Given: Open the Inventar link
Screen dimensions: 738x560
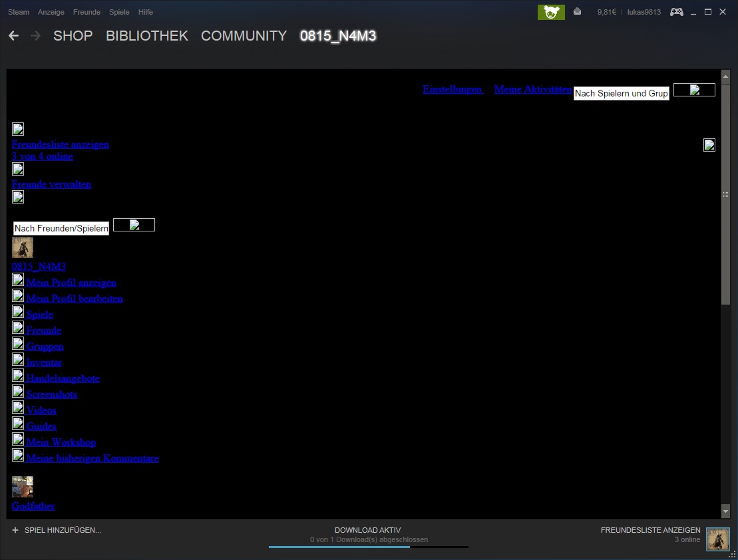Looking at the screenshot, I should click(x=44, y=363).
